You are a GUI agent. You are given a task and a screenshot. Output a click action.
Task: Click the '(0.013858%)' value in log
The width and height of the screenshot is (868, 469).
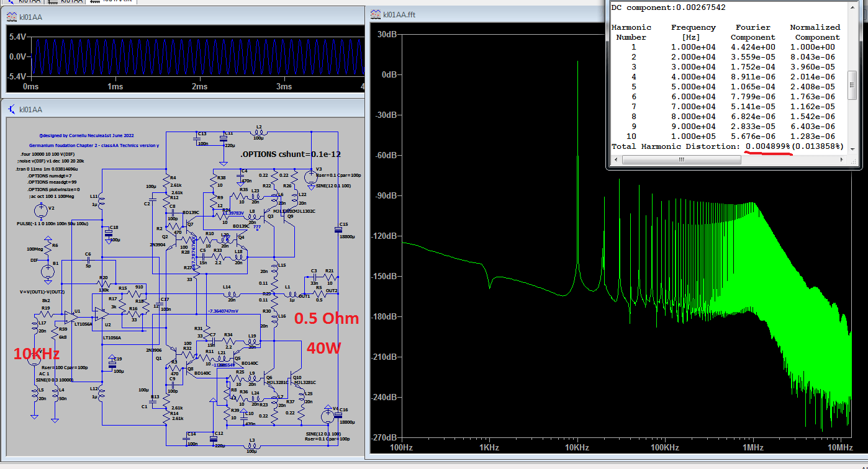coord(818,146)
